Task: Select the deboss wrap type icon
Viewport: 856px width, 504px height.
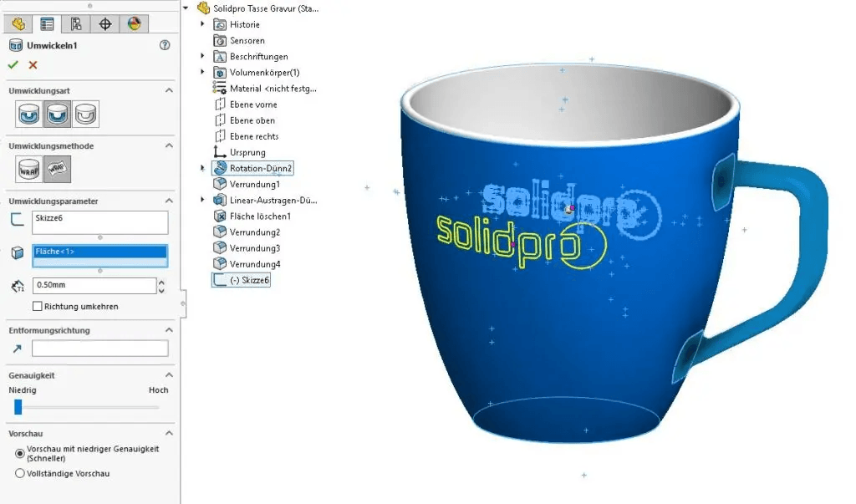Action: [57, 114]
